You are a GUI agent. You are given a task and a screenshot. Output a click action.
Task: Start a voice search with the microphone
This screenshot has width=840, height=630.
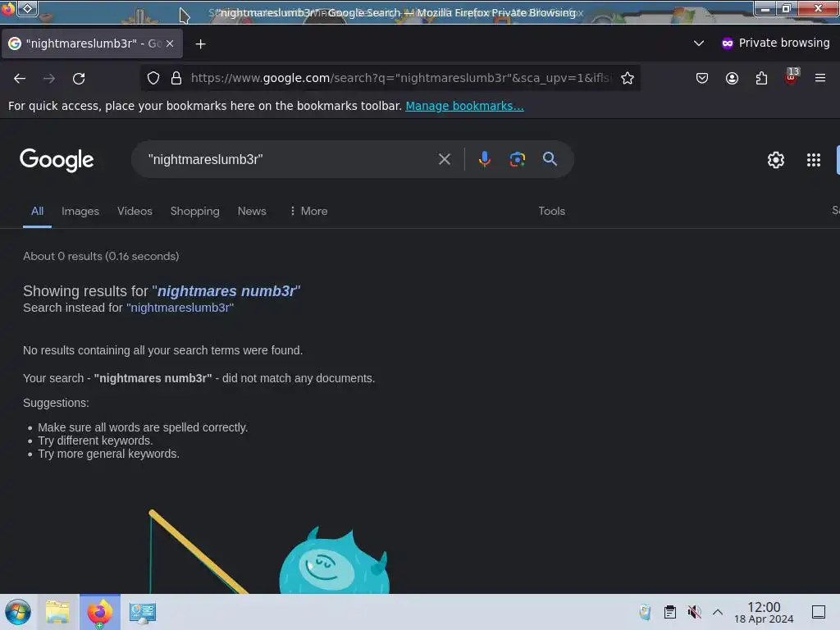(484, 159)
